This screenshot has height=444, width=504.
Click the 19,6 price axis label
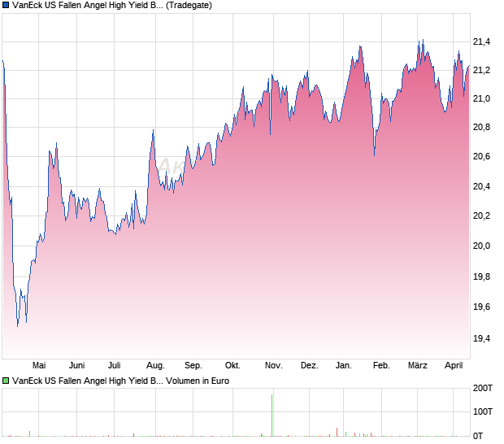pyautogui.click(x=481, y=307)
